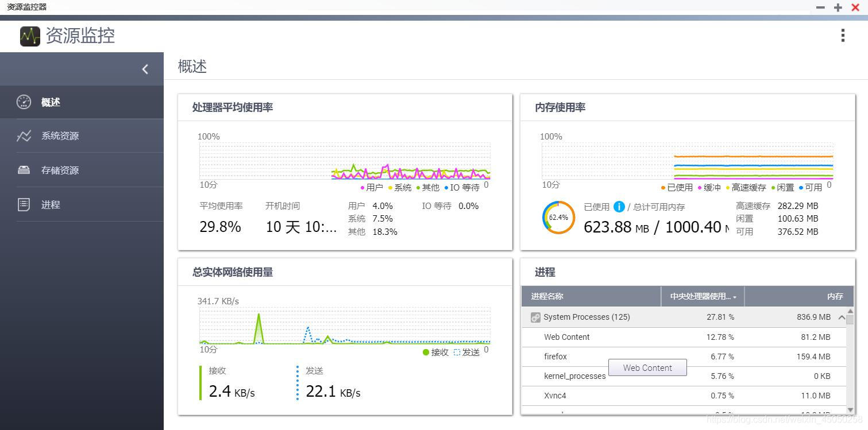Toggle the 高速缓存 legend in memory chart
Viewport: 868px width, 430px height.
tap(746, 187)
